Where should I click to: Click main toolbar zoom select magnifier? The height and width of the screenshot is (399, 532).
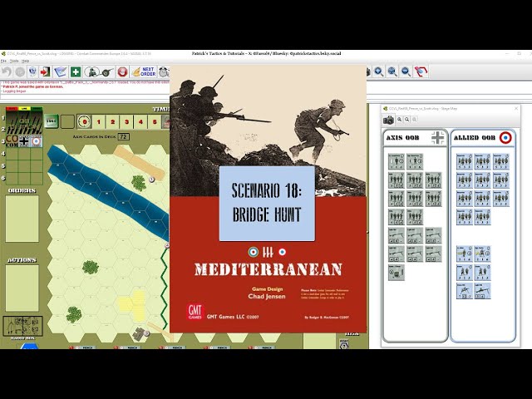[392, 71]
